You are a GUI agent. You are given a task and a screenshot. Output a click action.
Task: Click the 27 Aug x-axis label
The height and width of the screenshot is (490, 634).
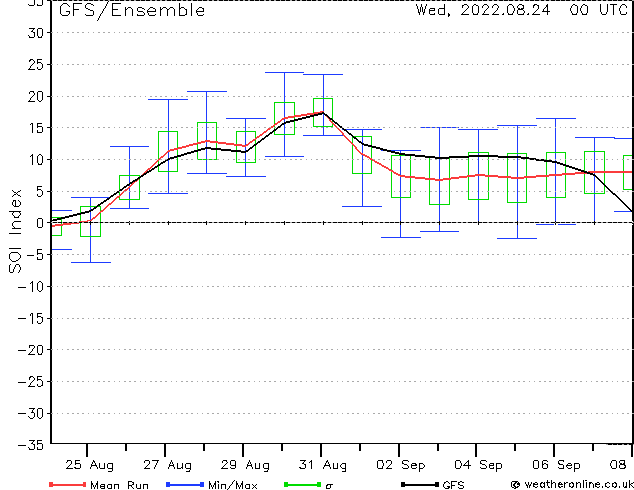pos(167,465)
